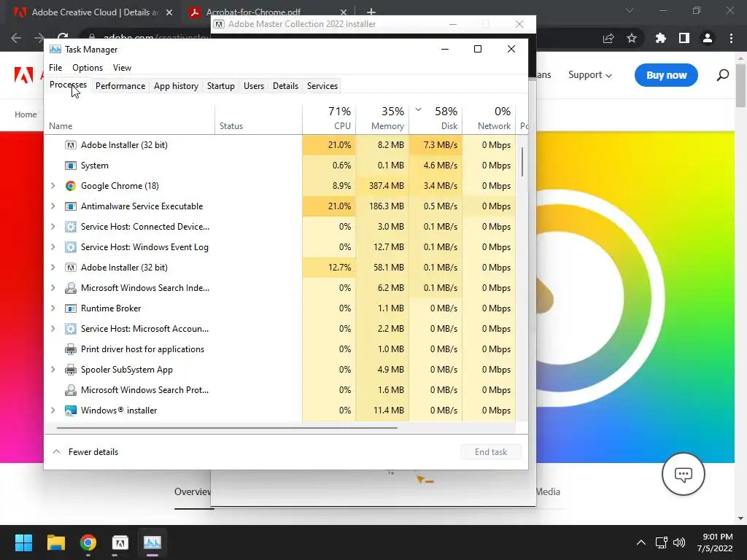Open the Task Manager Options menu
747x560 pixels.
[x=88, y=68]
